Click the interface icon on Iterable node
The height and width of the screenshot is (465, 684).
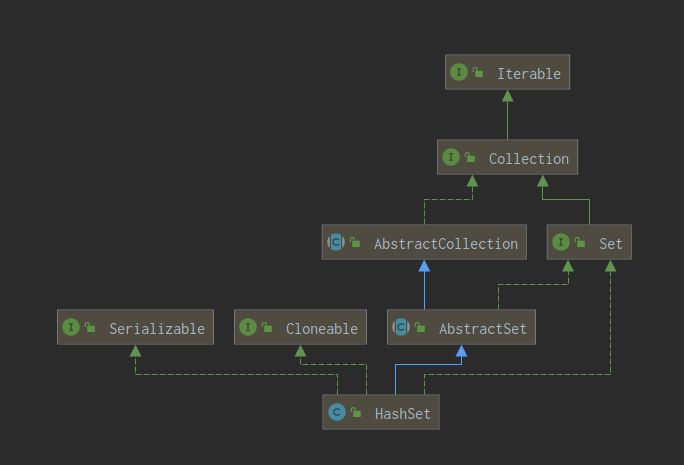[458, 73]
